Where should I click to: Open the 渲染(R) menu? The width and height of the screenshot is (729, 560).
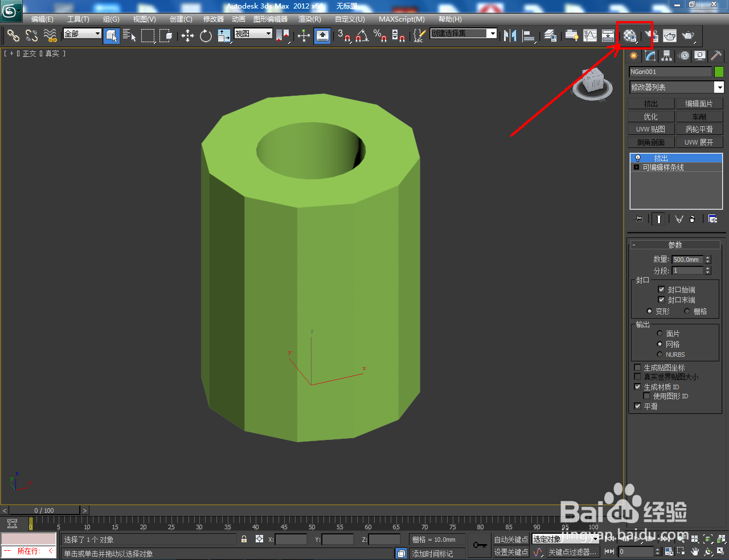(x=309, y=19)
